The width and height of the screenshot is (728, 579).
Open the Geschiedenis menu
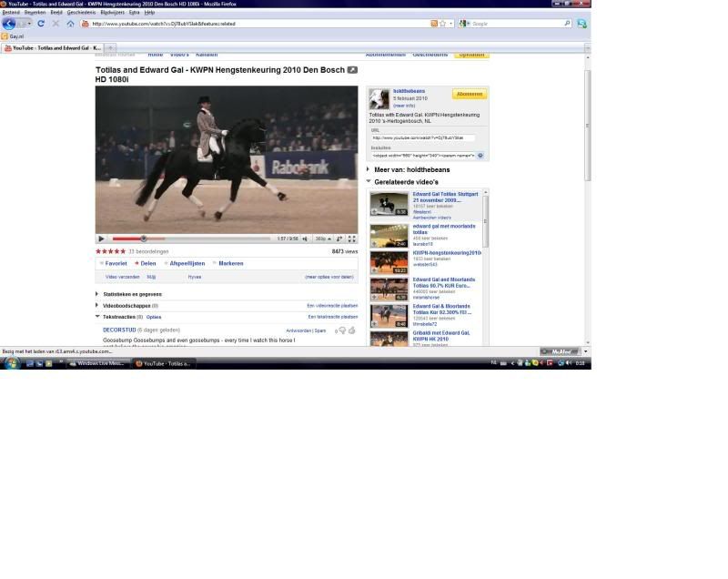click(81, 13)
